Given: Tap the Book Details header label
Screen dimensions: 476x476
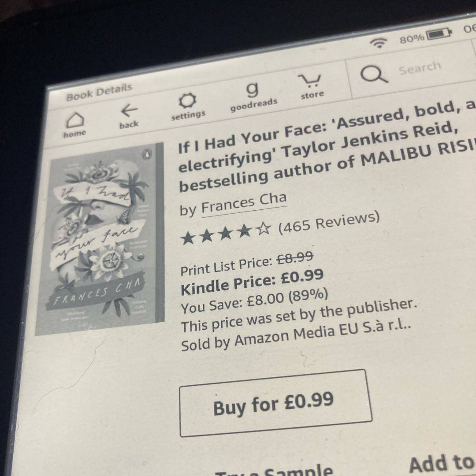Looking at the screenshot, I should (99, 92).
